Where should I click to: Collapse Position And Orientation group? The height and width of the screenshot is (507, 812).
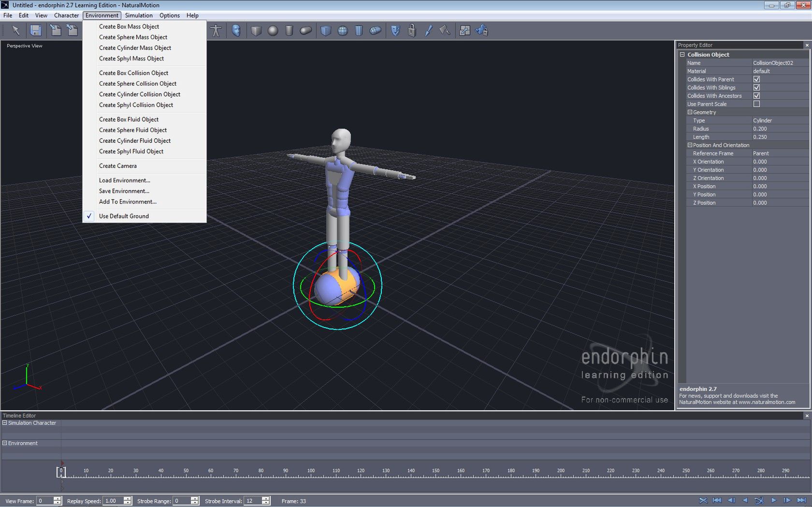coord(690,145)
